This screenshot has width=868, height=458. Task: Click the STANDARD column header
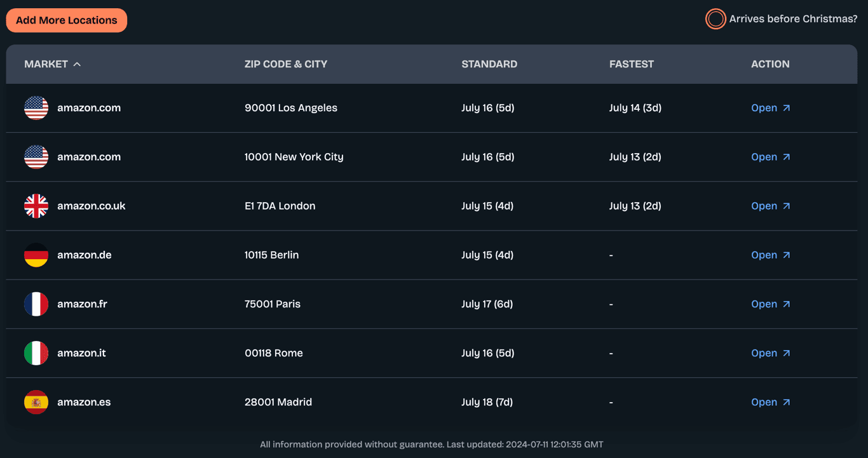click(x=489, y=64)
